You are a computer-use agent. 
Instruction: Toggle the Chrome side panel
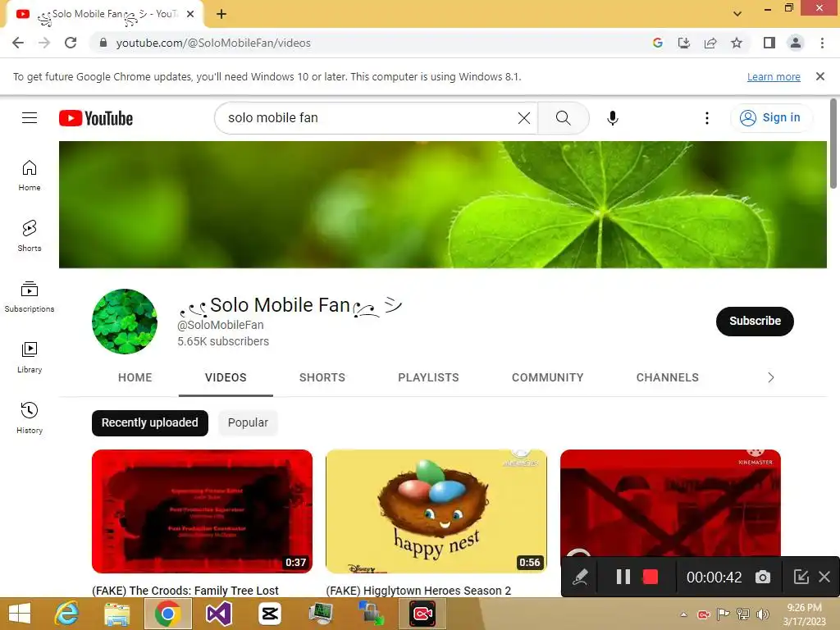pyautogui.click(x=769, y=43)
